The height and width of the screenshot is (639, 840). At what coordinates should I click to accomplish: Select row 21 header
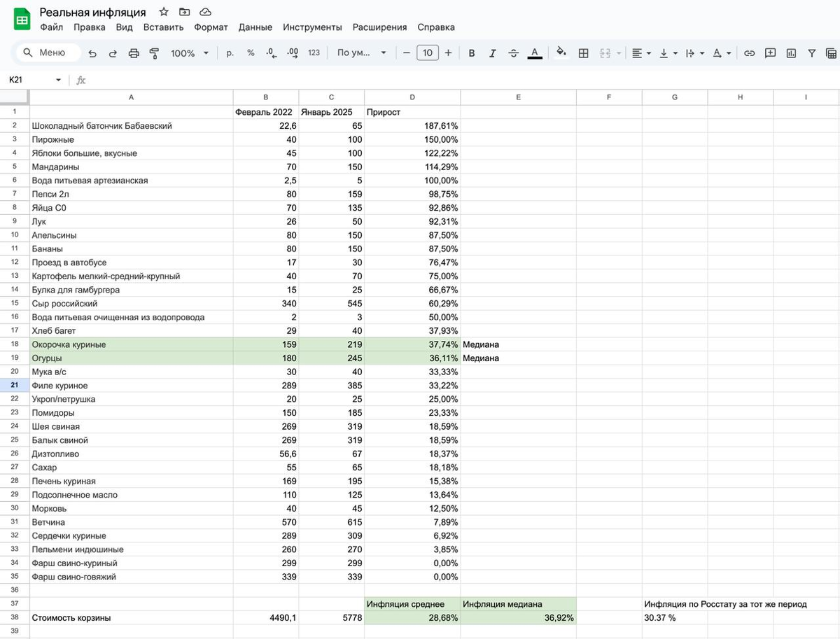[x=15, y=386]
